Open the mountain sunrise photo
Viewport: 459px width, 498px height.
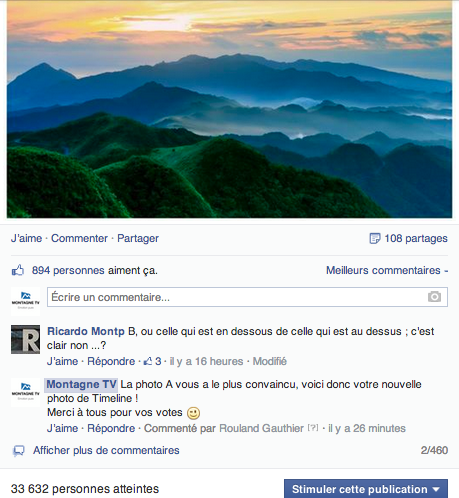pyautogui.click(x=229, y=109)
